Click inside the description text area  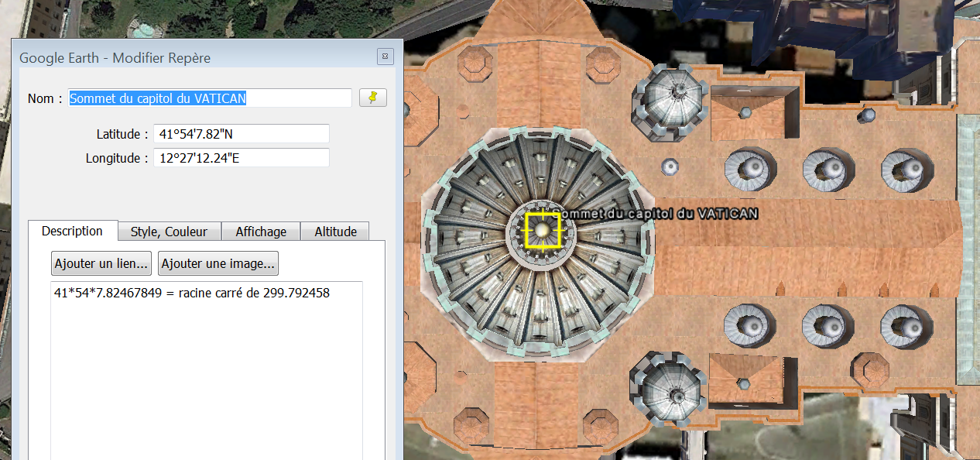(207, 370)
